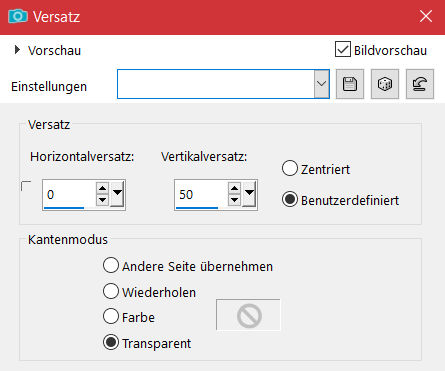This screenshot has height=371, width=445.
Task: Select the Zentriert radio option
Action: (290, 168)
